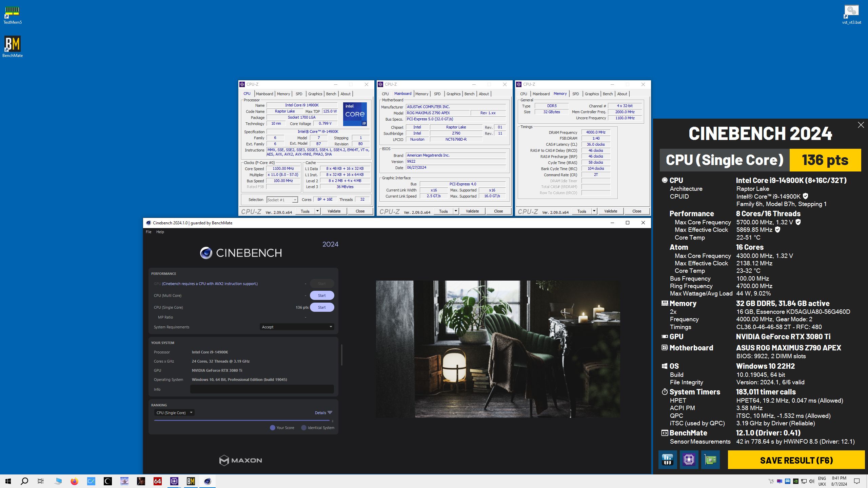Open the ranking CPU (Single Core) dropdown
The width and height of the screenshot is (868, 488).
(x=174, y=413)
